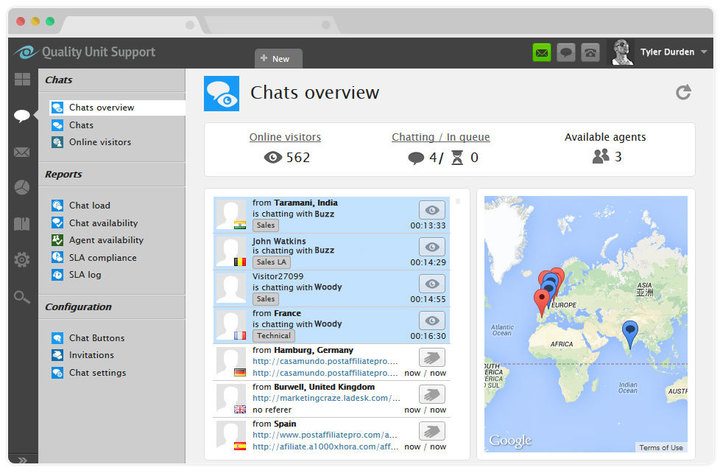The height and width of the screenshot is (473, 720).
Task: Click the Google logo on the map
Action: pos(511,441)
